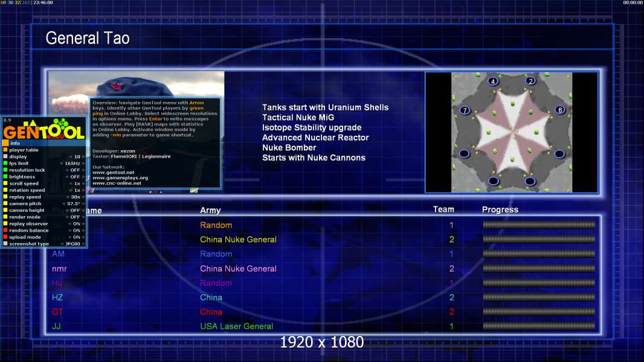Open www.cnc-online.net link
This screenshot has width=644, height=362.
tap(117, 183)
